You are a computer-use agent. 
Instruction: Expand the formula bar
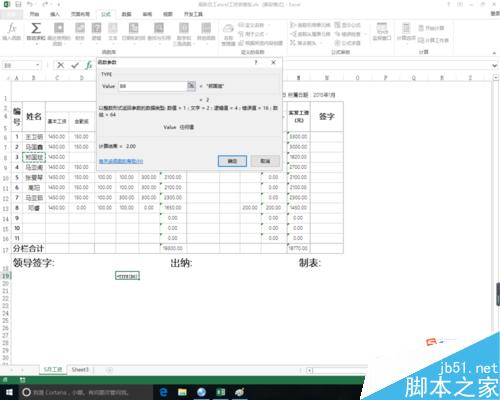click(495, 66)
